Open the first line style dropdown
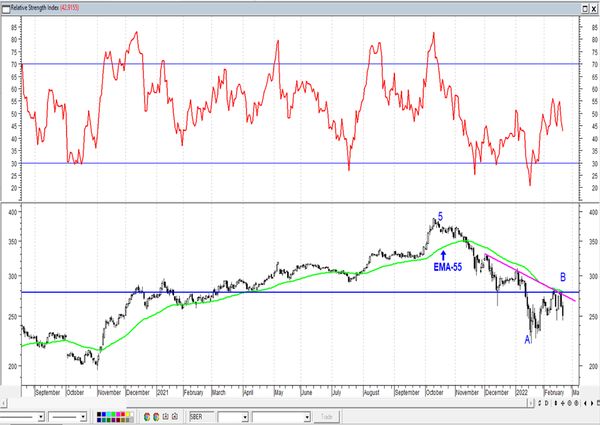 [42, 416]
